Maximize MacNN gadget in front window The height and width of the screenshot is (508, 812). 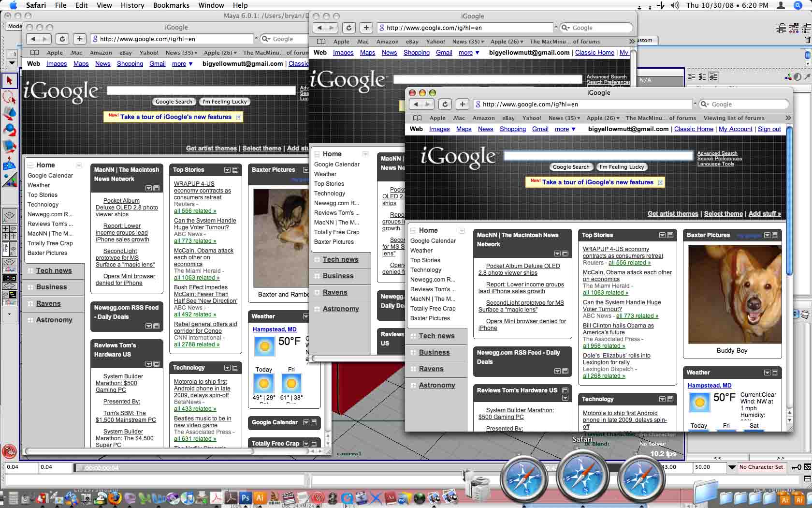[565, 254]
